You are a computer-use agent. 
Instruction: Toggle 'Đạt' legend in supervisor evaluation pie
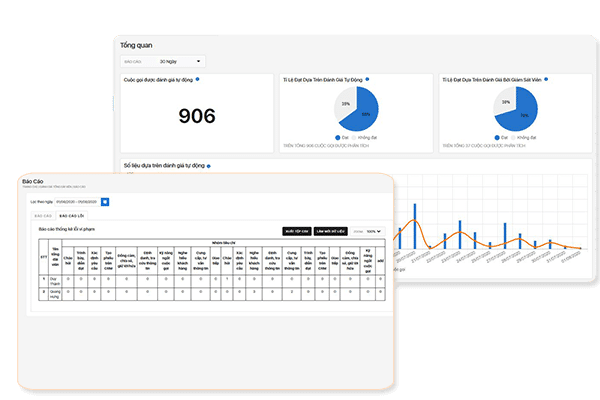(501, 137)
